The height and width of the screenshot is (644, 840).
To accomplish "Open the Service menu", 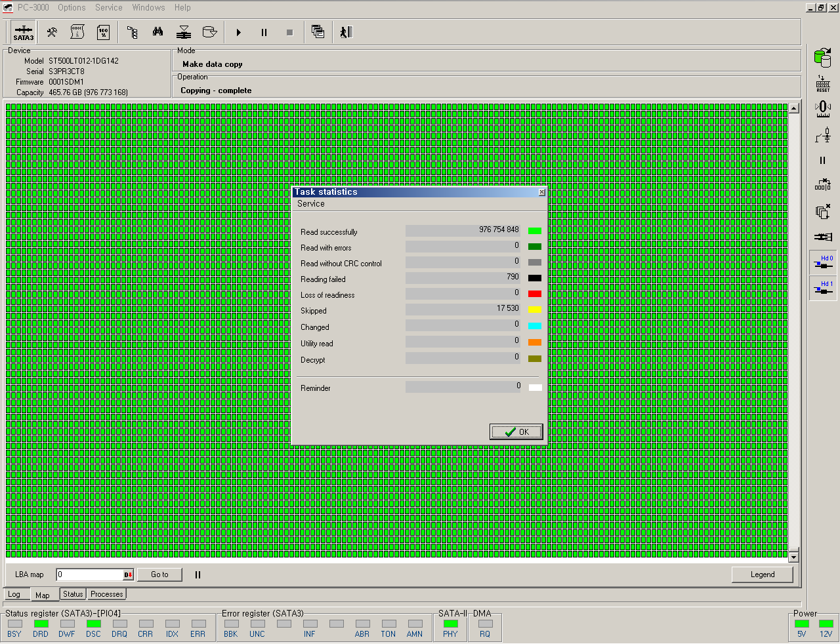I will point(108,8).
